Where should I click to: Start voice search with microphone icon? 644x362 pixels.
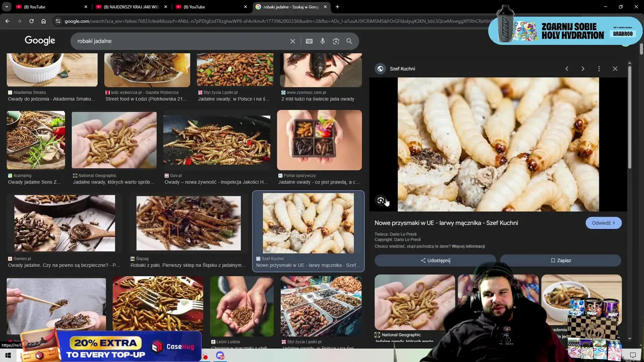323,41
